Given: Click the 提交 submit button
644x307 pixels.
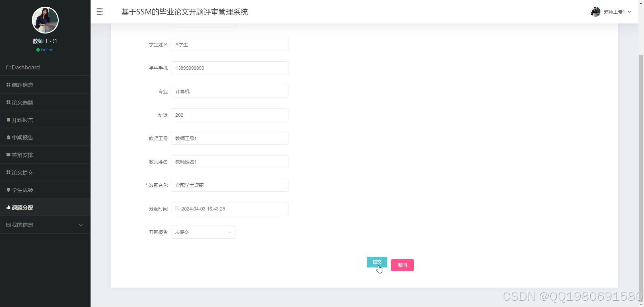Looking at the screenshot, I should [377, 262].
